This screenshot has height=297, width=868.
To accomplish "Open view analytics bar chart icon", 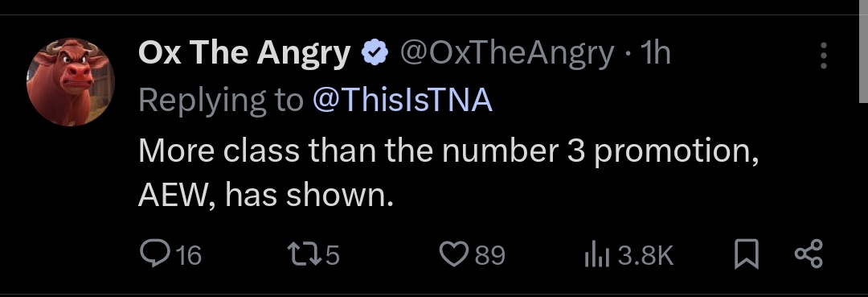I will point(596,255).
